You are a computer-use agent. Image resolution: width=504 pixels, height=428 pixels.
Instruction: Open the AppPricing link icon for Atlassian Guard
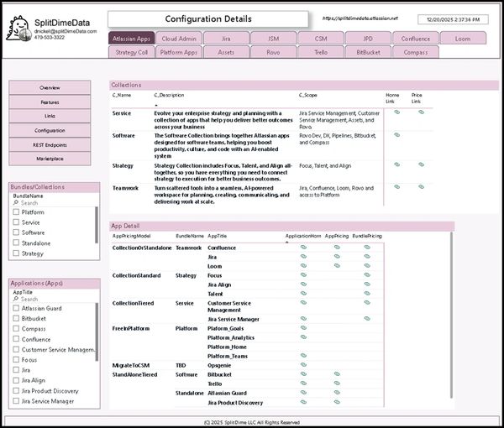click(337, 393)
